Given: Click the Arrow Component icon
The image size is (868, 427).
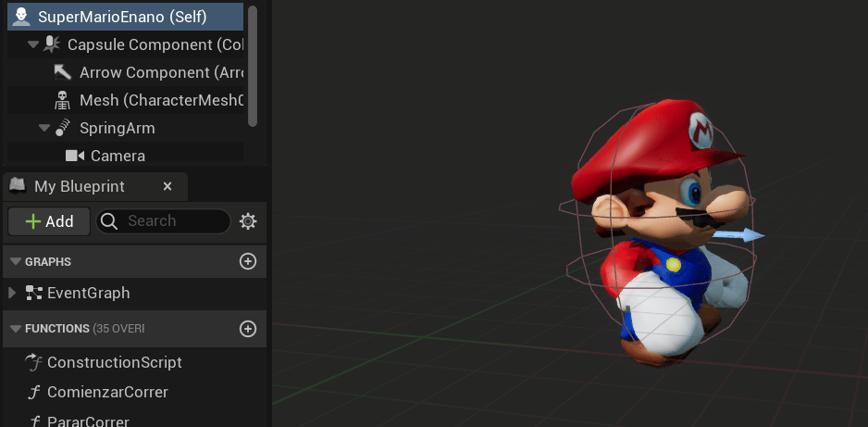Looking at the screenshot, I should pos(63,72).
